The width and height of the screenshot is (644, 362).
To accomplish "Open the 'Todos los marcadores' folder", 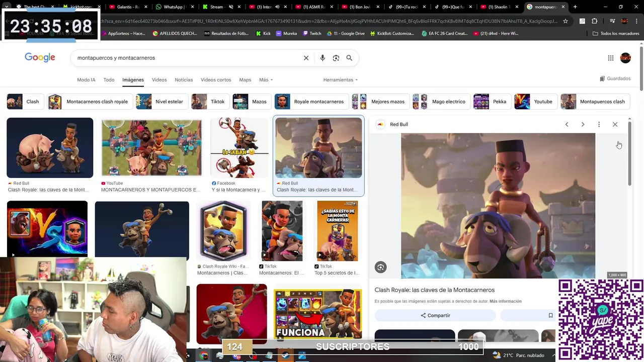I will (616, 33).
